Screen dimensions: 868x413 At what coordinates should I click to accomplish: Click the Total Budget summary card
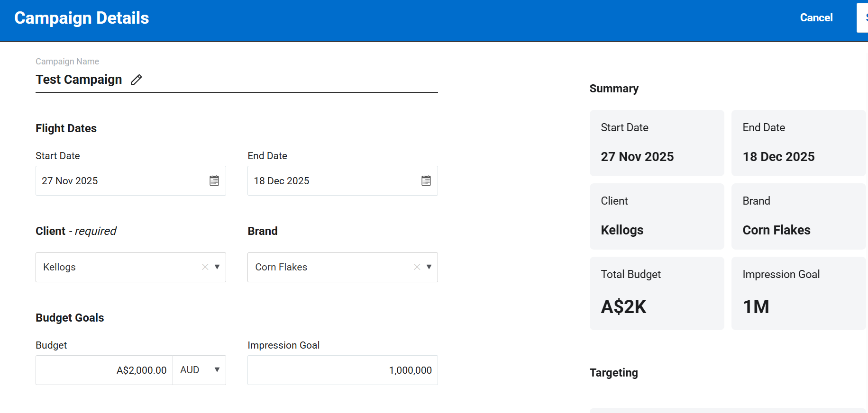pyautogui.click(x=657, y=293)
